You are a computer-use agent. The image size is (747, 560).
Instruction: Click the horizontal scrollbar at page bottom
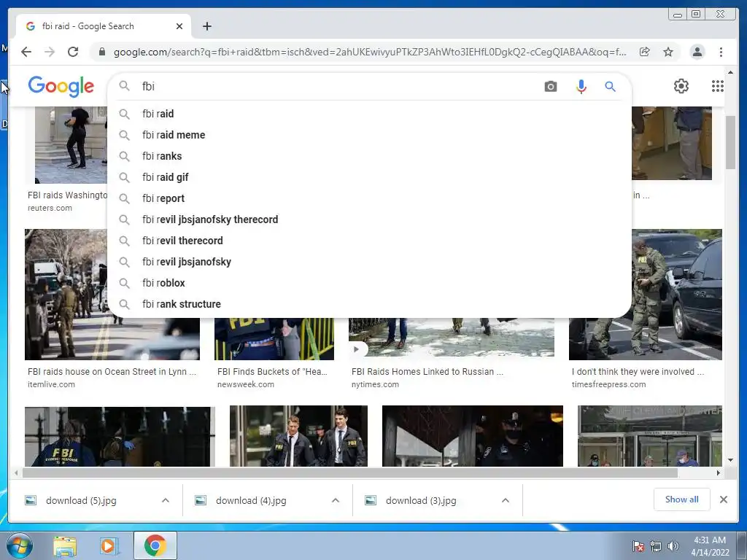pos(350,472)
